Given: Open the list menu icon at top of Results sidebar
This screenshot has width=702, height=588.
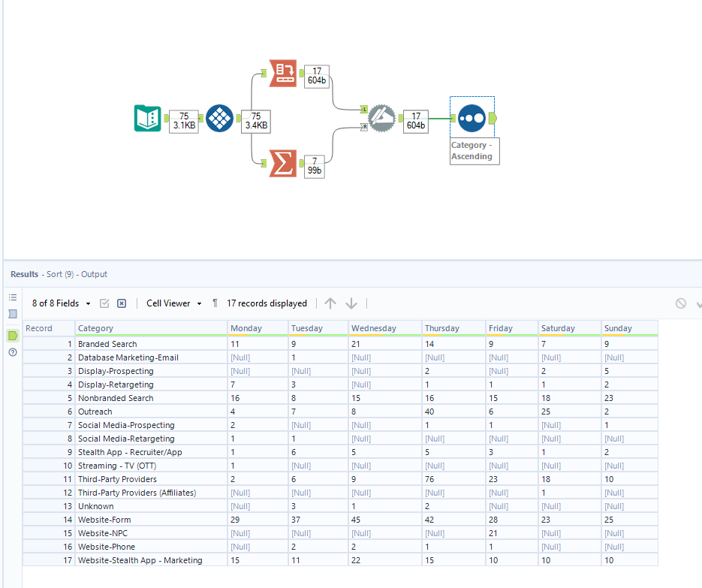Looking at the screenshot, I should 12,297.
